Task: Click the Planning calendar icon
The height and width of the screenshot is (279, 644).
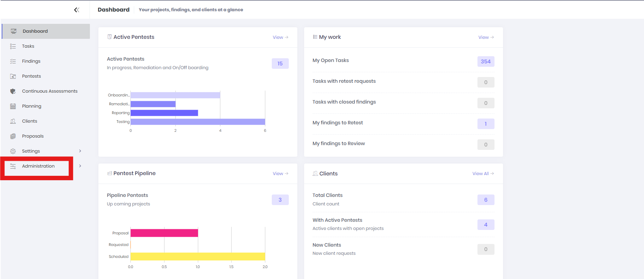Action: click(x=13, y=106)
